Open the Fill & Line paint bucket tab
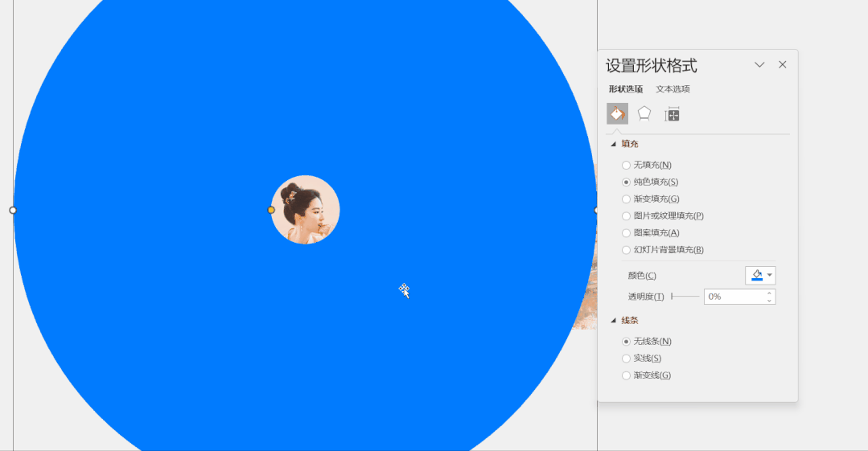Viewport: 868px width, 451px height. [x=617, y=113]
